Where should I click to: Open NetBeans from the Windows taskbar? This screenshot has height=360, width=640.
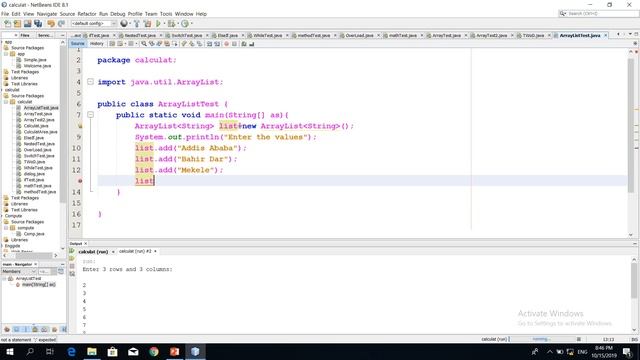[195, 351]
